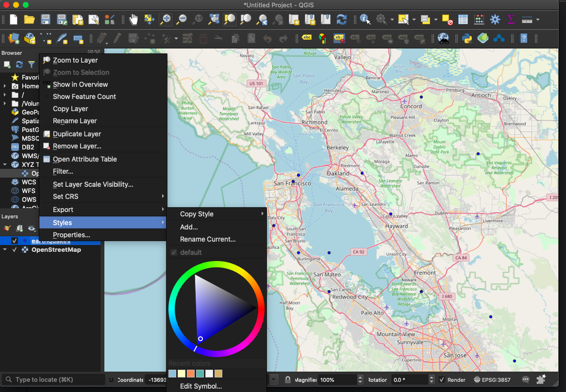
Task: Open the attribute table toolbar icon
Action: (463, 19)
